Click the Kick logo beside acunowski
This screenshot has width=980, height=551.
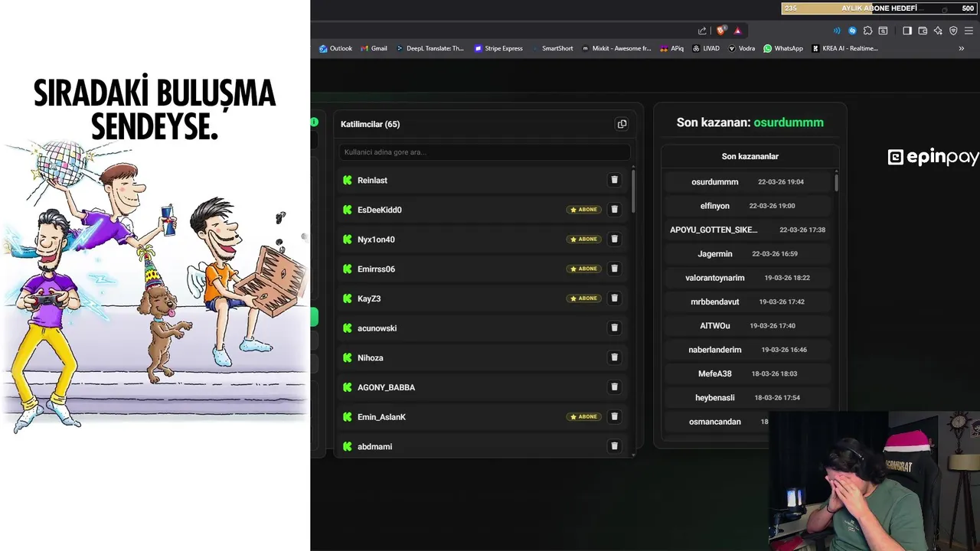(348, 328)
